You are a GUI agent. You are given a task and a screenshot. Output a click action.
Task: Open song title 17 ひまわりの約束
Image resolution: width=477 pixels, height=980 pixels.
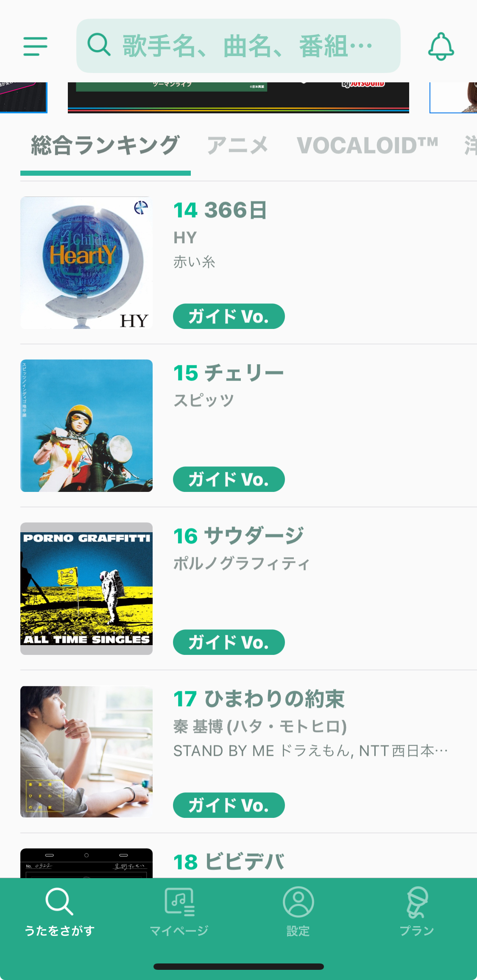[x=259, y=699]
